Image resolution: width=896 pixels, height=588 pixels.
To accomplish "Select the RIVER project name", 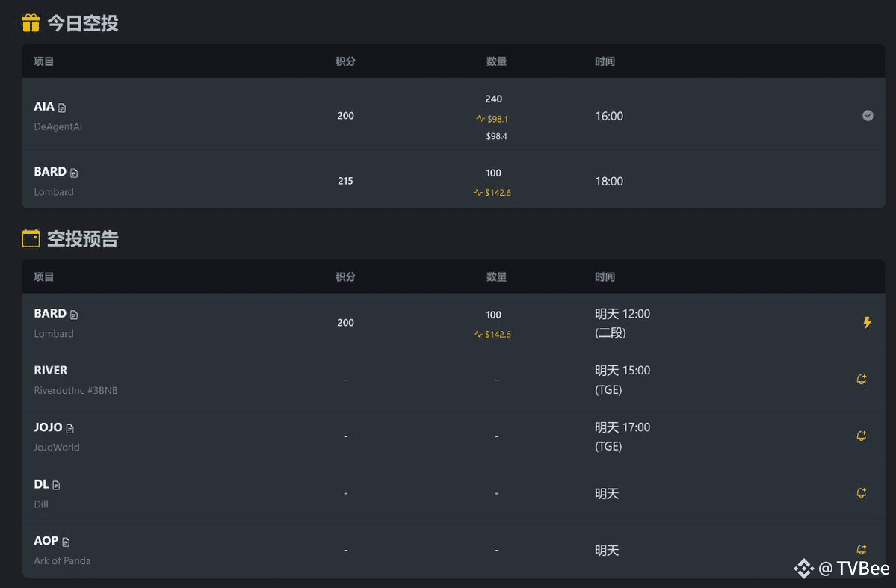I will point(50,371).
